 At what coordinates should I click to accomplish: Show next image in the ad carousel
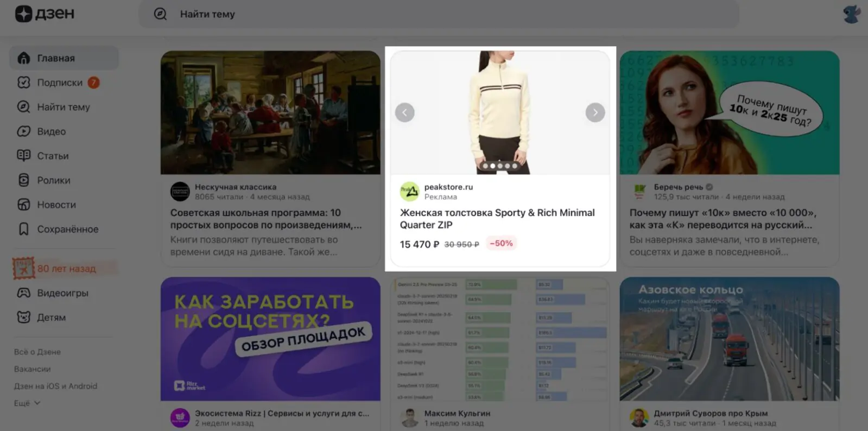595,112
